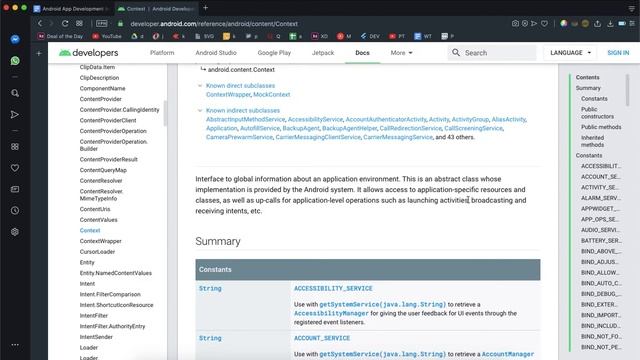Toggle the VPN badge in address bar
This screenshot has width=640, height=360.
(102, 24)
